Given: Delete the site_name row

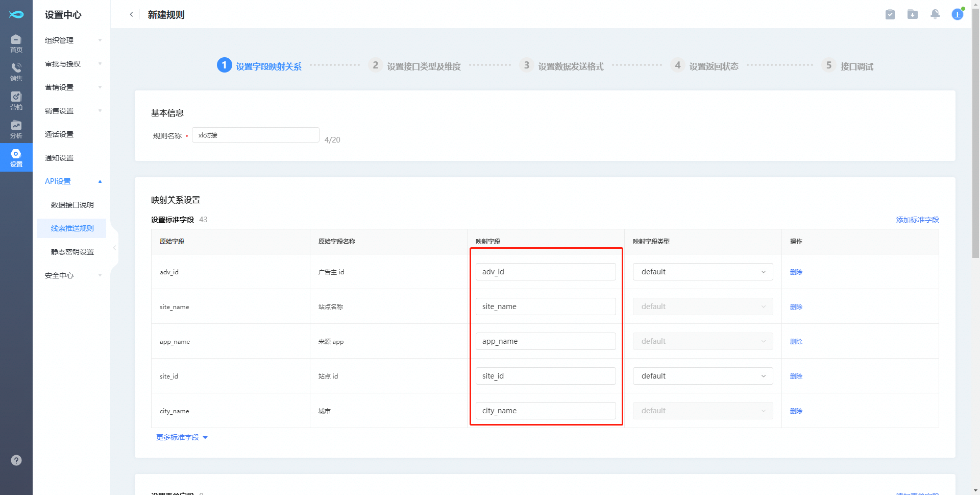Looking at the screenshot, I should [x=796, y=307].
